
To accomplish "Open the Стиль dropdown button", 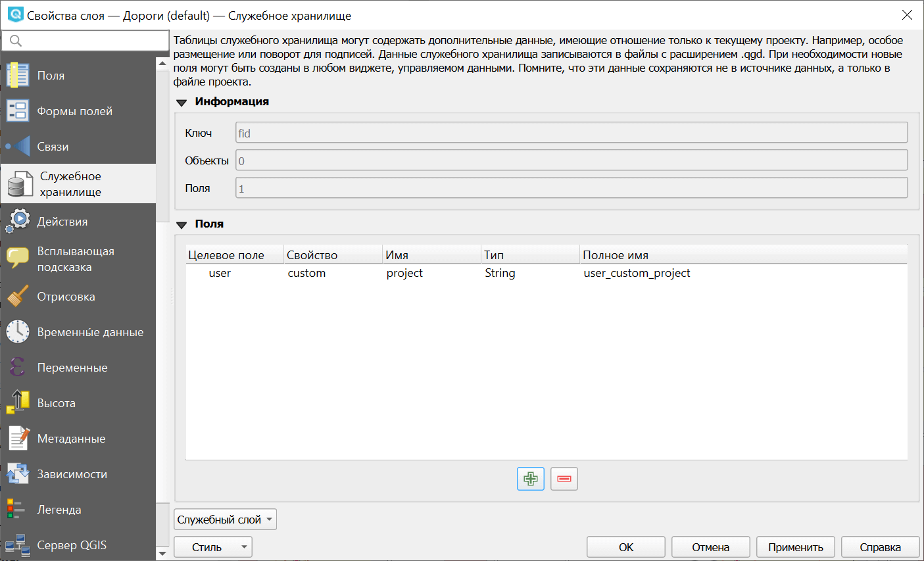I will click(x=212, y=547).
